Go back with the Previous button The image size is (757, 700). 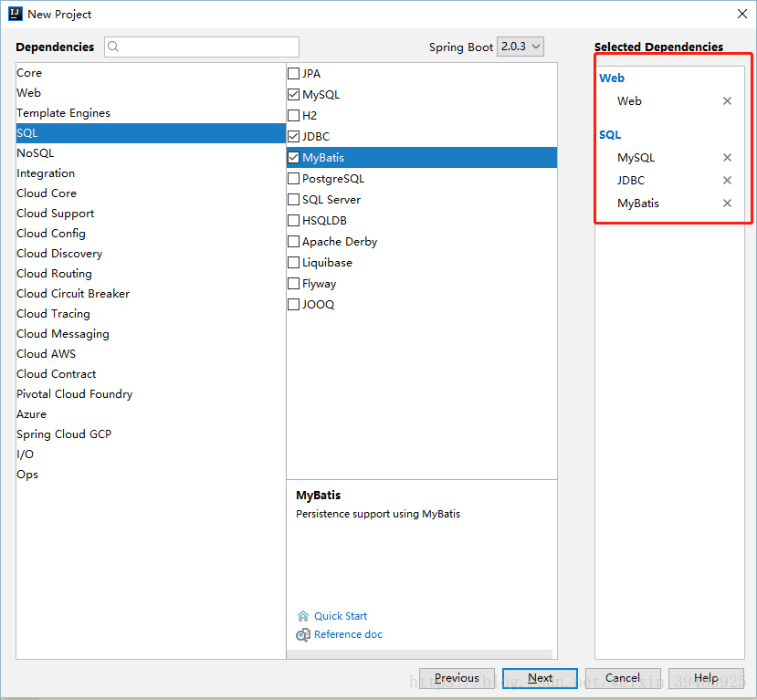click(457, 678)
